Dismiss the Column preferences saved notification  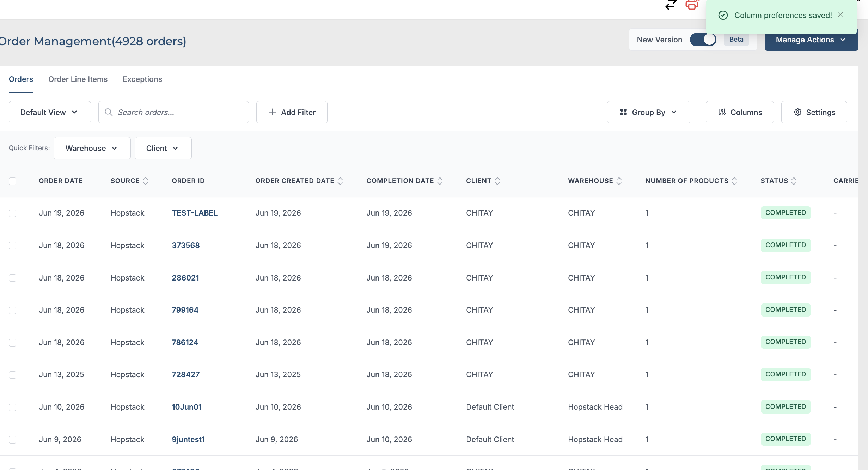click(841, 15)
